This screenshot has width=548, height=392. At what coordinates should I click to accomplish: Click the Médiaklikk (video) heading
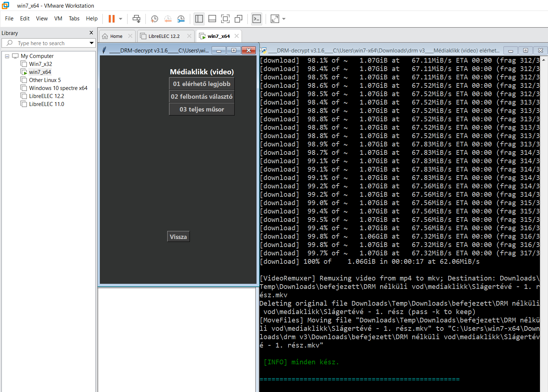tap(202, 72)
